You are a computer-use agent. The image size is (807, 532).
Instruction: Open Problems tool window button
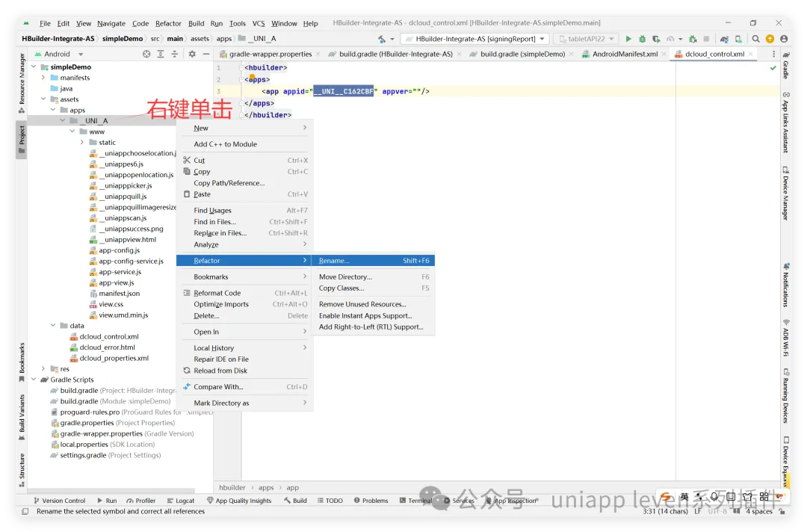tap(371, 501)
